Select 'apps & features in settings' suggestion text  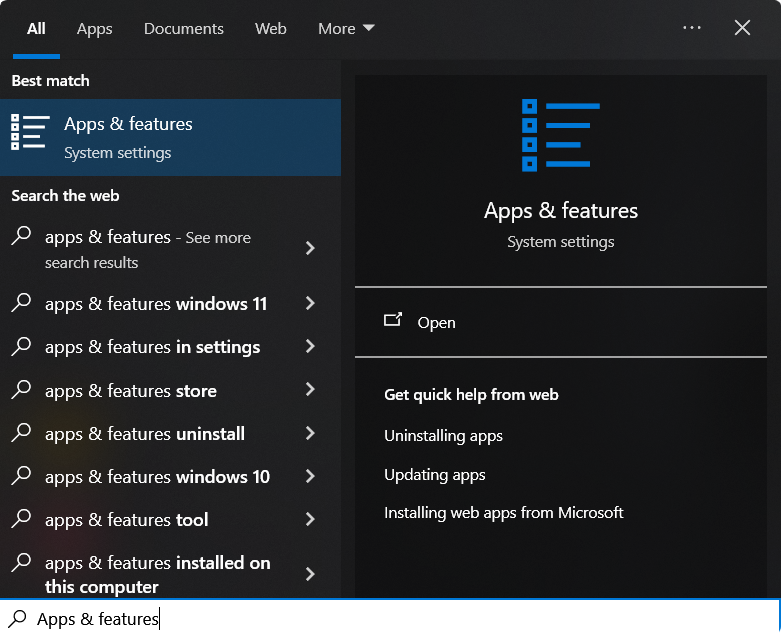[x=152, y=347]
